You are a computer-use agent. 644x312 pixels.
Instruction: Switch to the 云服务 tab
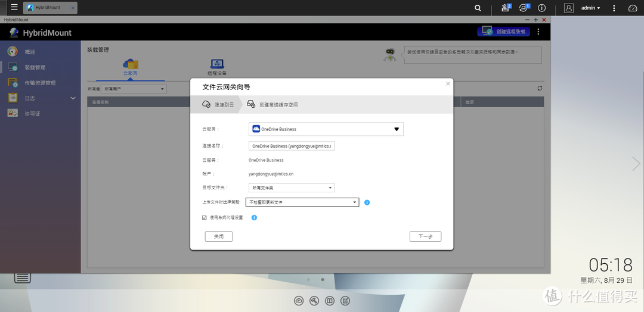click(x=130, y=68)
